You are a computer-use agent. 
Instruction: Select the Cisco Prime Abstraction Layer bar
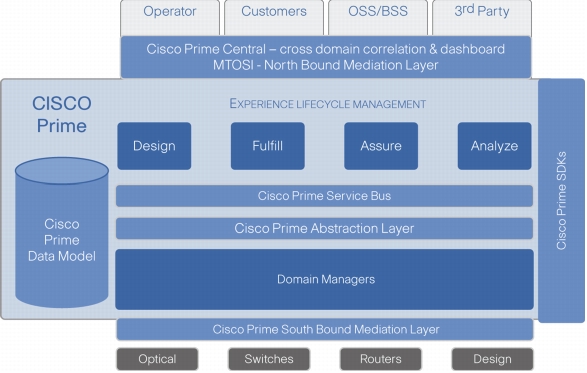[325, 228]
